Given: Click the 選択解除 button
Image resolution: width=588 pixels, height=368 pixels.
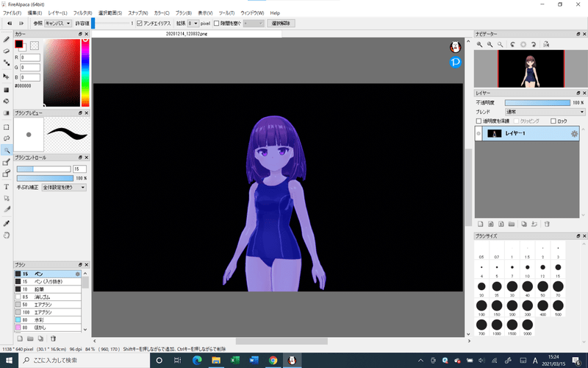Looking at the screenshot, I should (x=282, y=24).
